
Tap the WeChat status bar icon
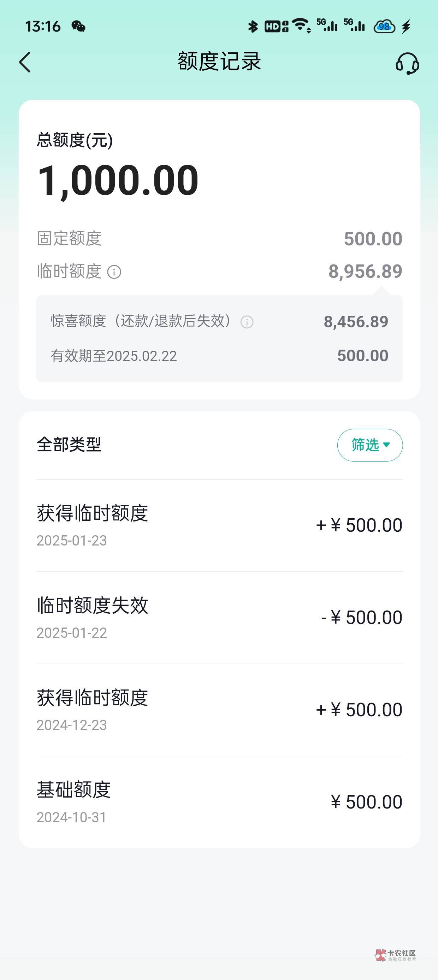click(x=78, y=26)
